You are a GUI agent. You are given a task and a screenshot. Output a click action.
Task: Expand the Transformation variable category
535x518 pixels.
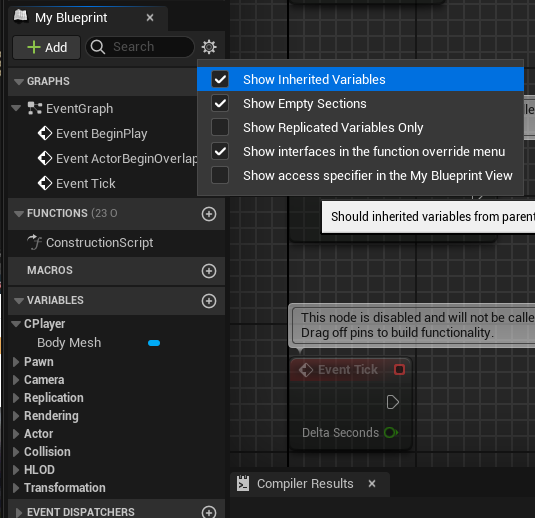coord(16,488)
